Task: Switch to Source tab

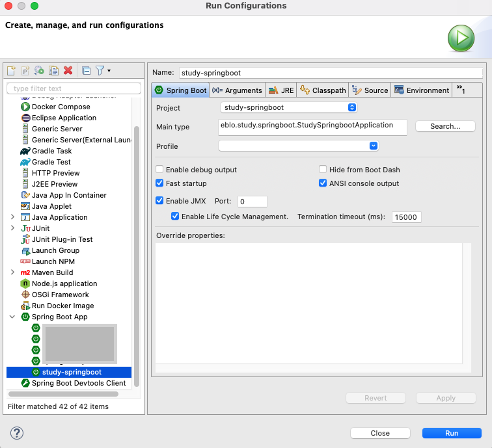Action: [370, 90]
